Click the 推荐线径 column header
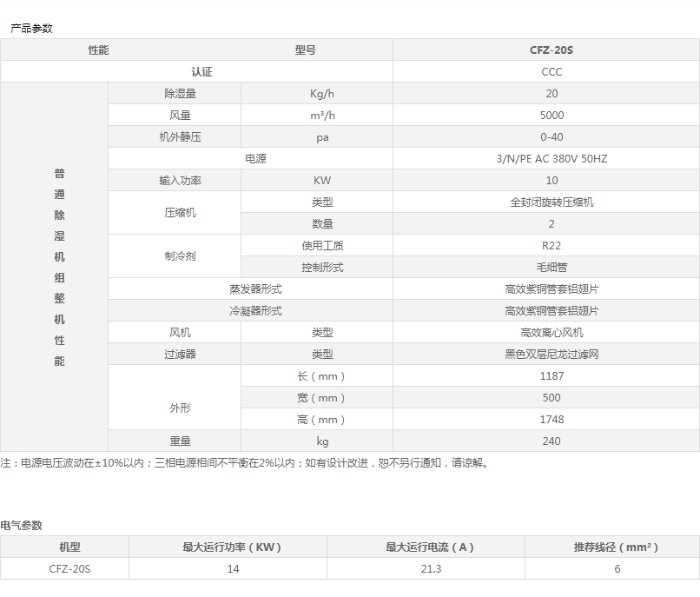700x597 pixels. tap(616, 547)
